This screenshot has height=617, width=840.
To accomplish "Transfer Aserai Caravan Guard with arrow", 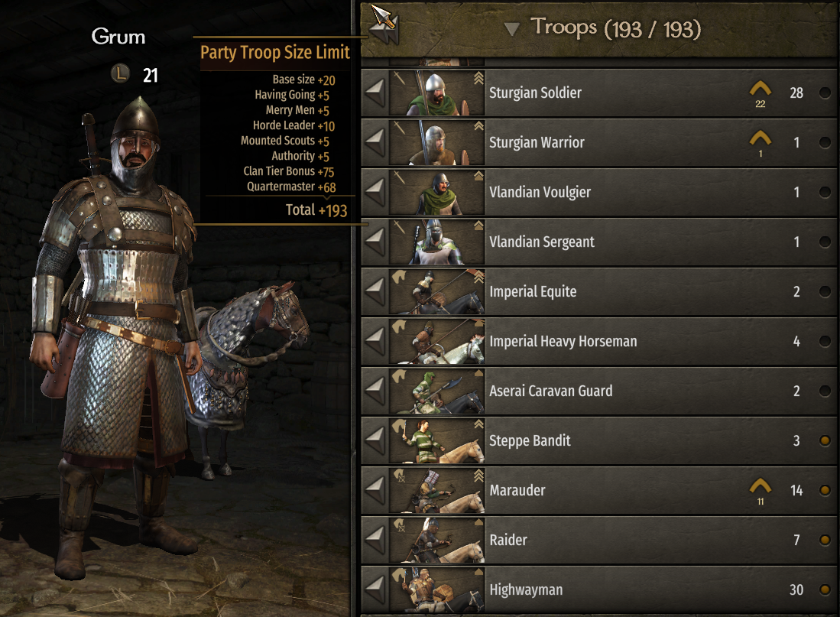I will pos(375,391).
